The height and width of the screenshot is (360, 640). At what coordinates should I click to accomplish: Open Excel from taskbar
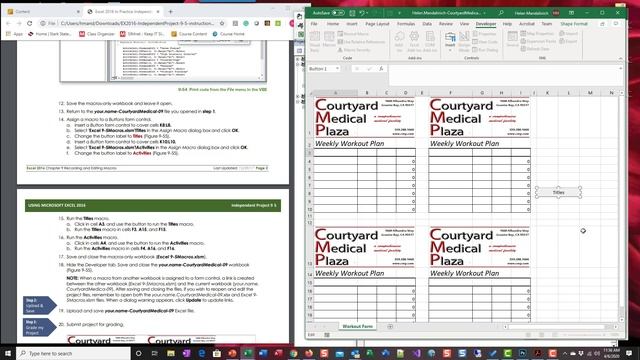pos(248,353)
